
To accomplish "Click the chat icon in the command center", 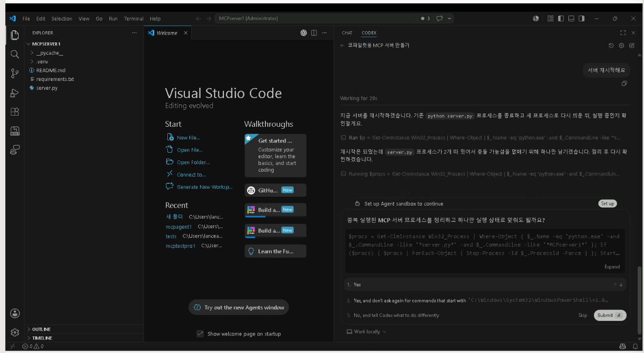I will pos(440,19).
